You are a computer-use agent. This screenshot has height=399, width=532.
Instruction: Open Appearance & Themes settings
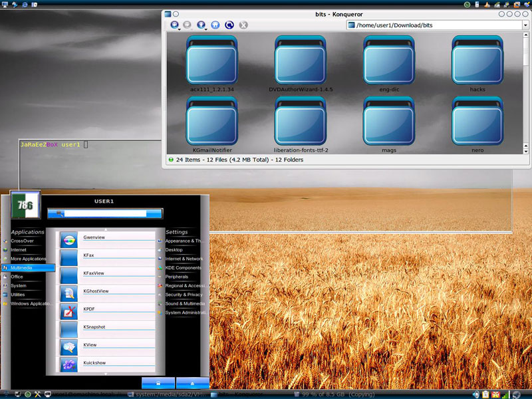[x=182, y=241]
